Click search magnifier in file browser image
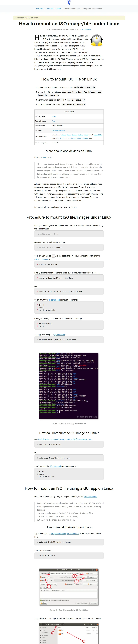138x644 pixels. [85, 624]
